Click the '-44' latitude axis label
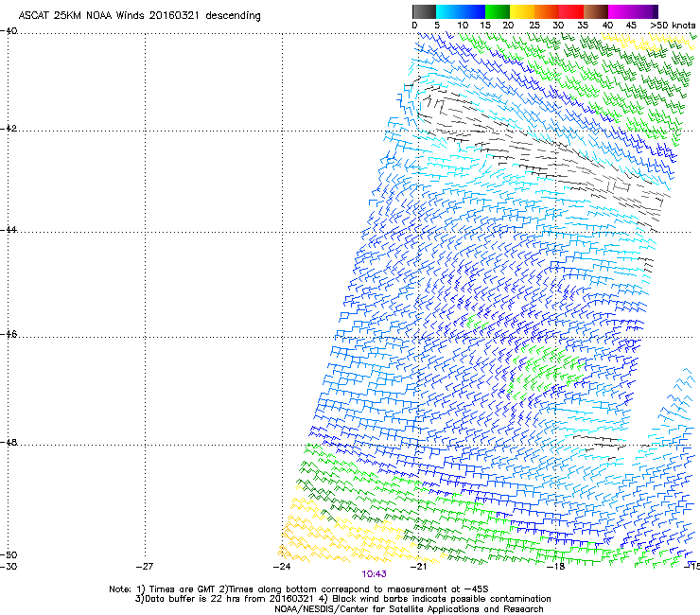 tap(9, 230)
